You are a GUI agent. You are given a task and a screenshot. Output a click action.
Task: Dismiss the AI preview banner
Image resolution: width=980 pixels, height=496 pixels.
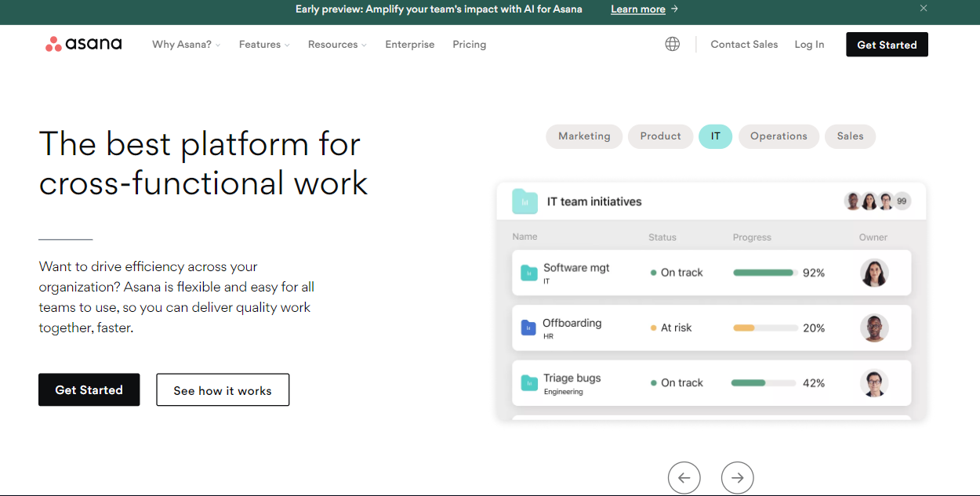[924, 9]
